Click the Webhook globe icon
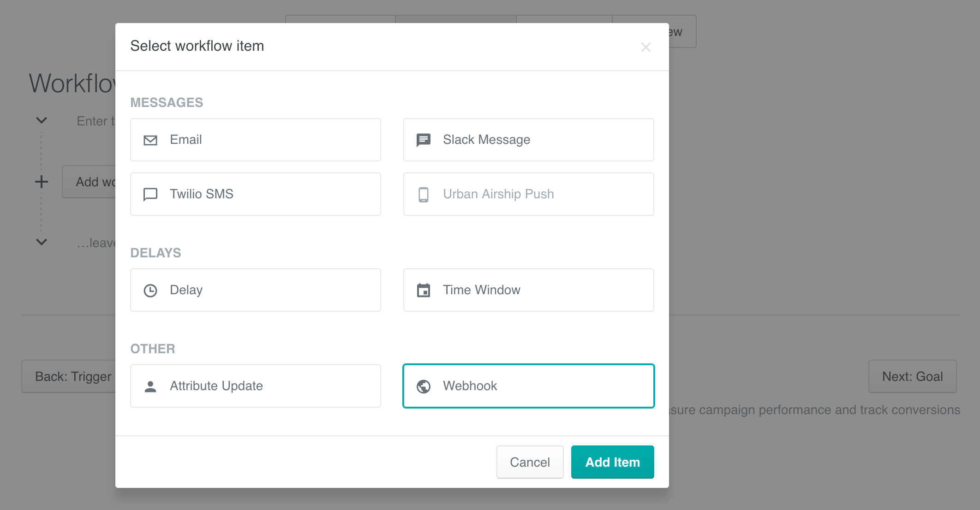This screenshot has width=980, height=510. pyautogui.click(x=423, y=386)
